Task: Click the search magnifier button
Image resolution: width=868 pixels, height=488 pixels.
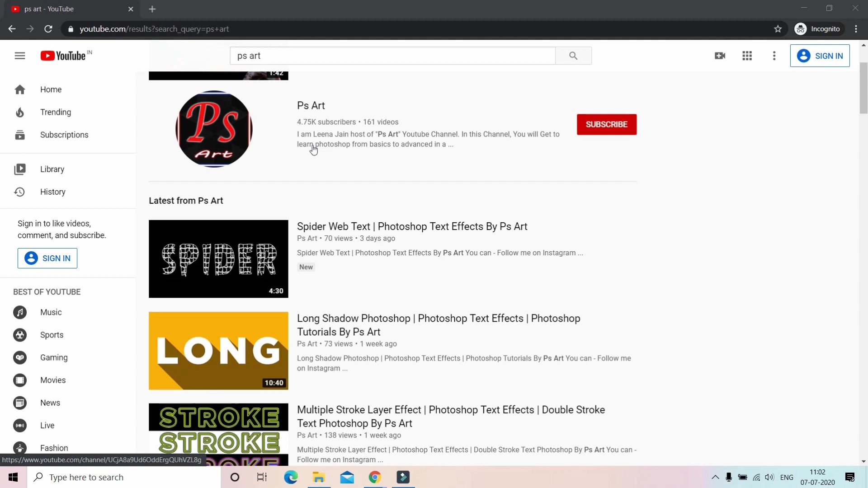Action: (x=573, y=56)
